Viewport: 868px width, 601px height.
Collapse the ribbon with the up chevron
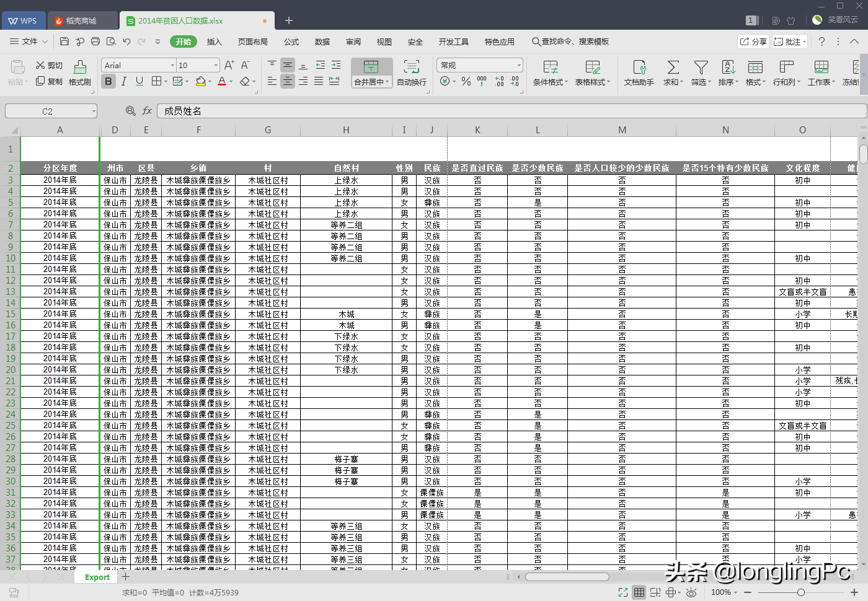pos(854,42)
